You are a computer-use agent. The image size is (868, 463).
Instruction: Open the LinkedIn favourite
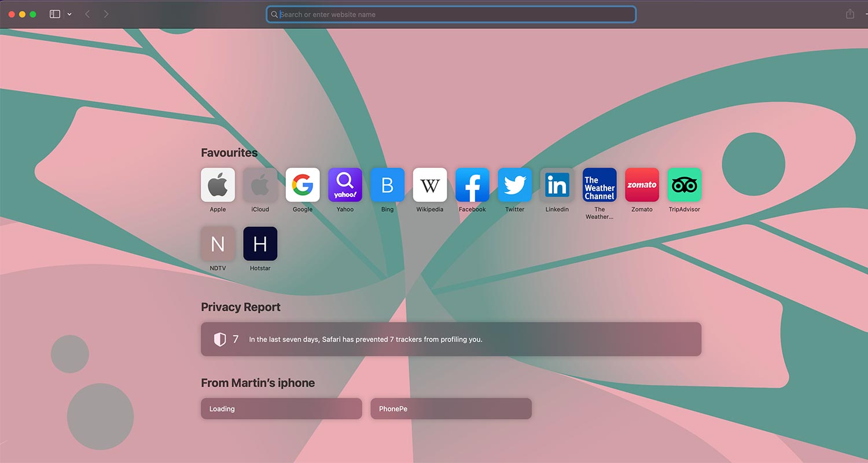tap(557, 185)
